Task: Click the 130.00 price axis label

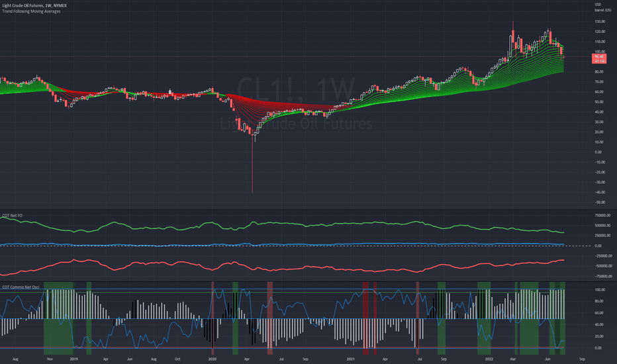Action: (x=600, y=22)
